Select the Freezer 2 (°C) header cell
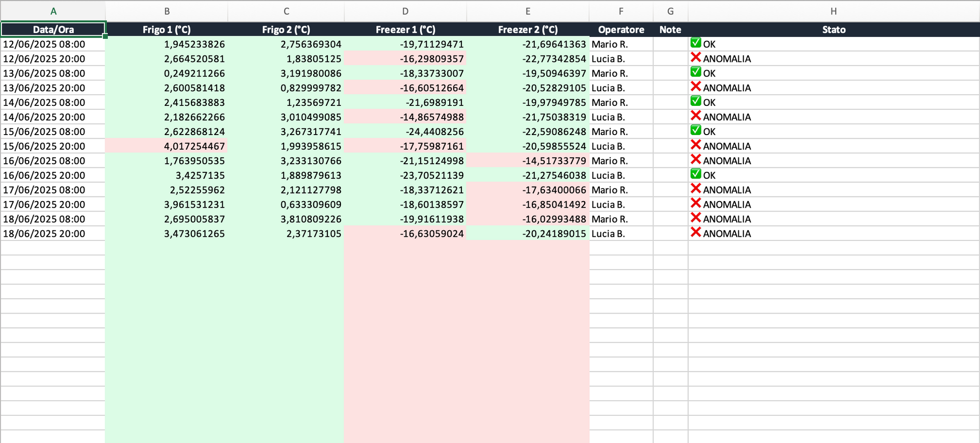The height and width of the screenshot is (443, 980). coord(527,30)
